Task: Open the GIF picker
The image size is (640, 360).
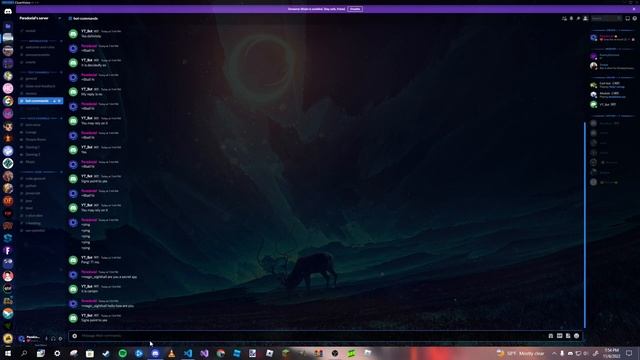Action: [560, 336]
